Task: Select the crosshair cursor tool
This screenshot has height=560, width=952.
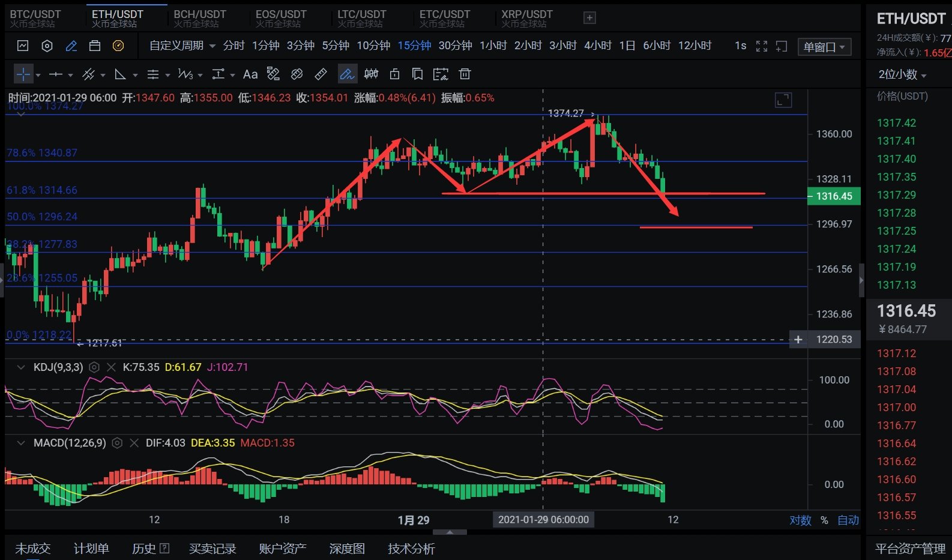Action: pyautogui.click(x=23, y=74)
